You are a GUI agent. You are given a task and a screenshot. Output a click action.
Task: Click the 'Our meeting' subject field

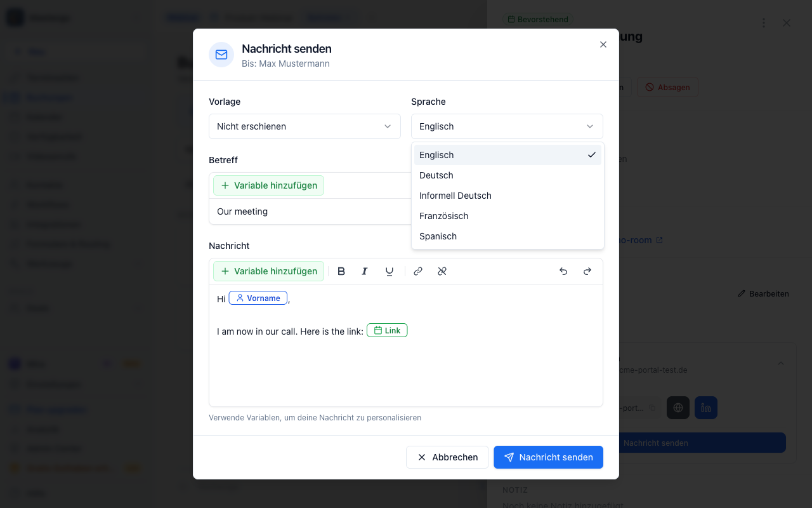click(310, 211)
